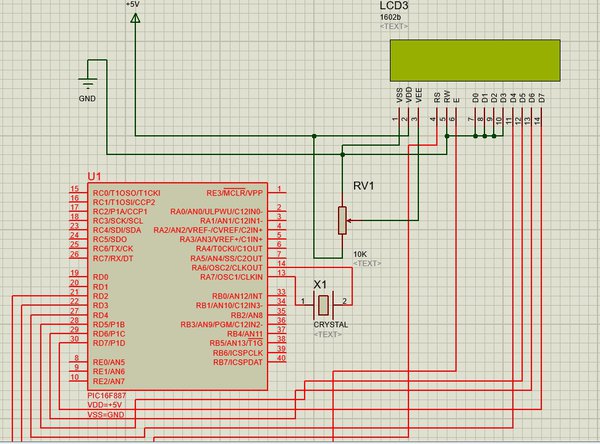Screen dimensions: 600x444
Task: Click the LCD RS pin 4
Action: point(437,115)
